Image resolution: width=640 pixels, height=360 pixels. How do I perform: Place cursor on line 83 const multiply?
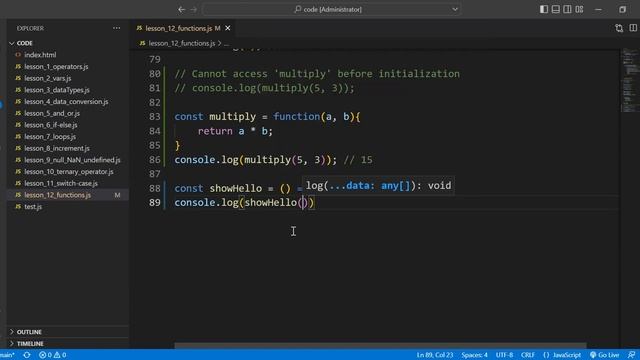click(267, 117)
